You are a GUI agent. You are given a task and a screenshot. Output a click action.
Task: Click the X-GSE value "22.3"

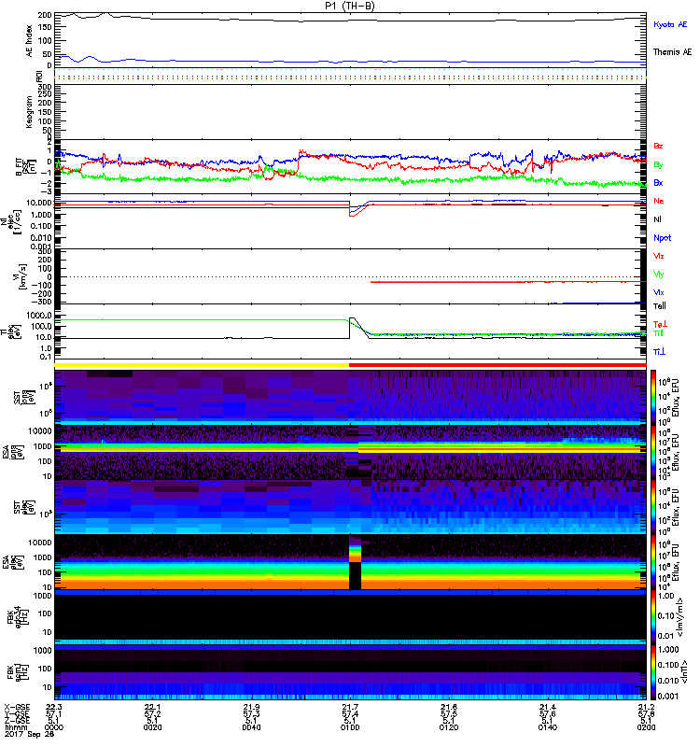pyautogui.click(x=54, y=707)
